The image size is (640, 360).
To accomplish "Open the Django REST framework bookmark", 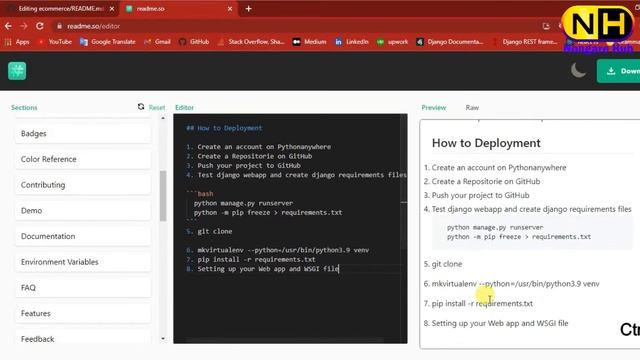I will pos(525,42).
